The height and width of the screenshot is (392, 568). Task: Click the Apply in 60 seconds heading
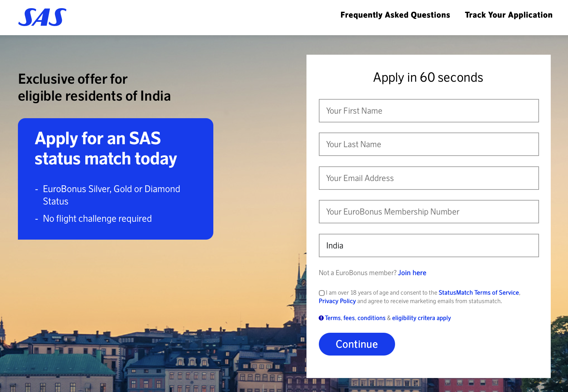(428, 77)
